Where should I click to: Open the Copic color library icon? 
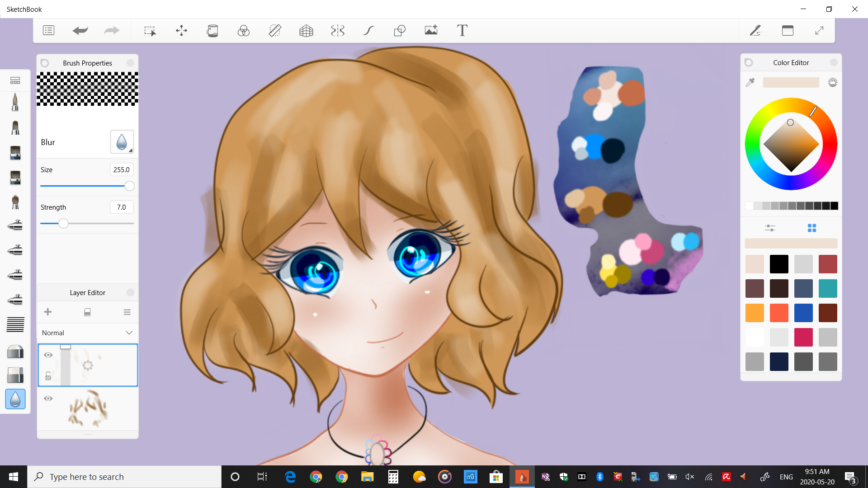point(833,82)
